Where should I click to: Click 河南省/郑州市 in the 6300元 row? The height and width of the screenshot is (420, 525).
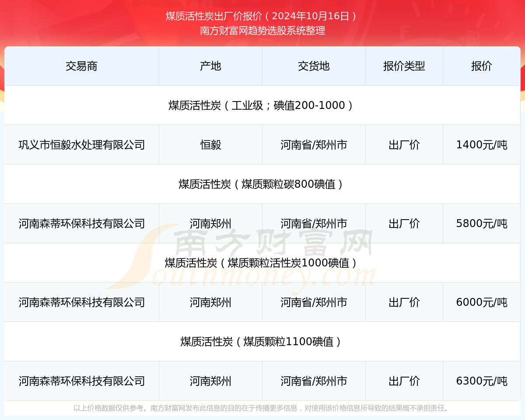(x=314, y=381)
